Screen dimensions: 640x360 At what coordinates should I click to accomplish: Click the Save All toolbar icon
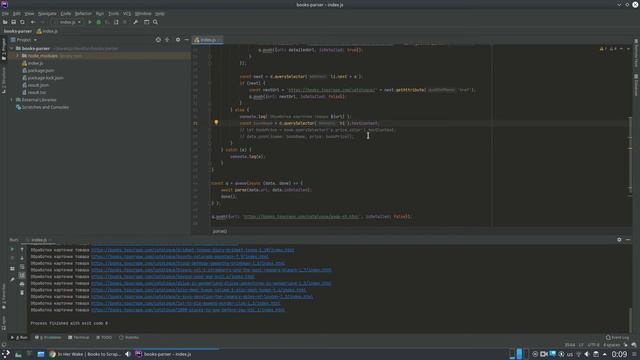[x=13, y=22]
